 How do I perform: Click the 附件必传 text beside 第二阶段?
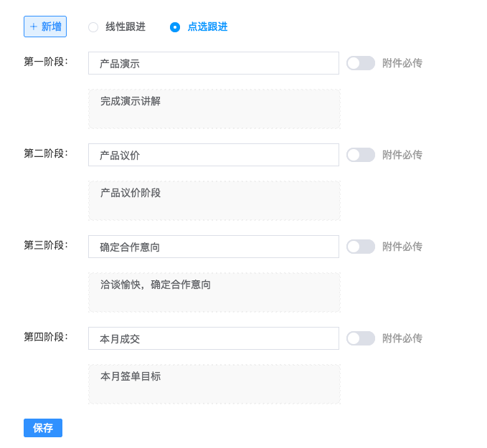tap(402, 155)
